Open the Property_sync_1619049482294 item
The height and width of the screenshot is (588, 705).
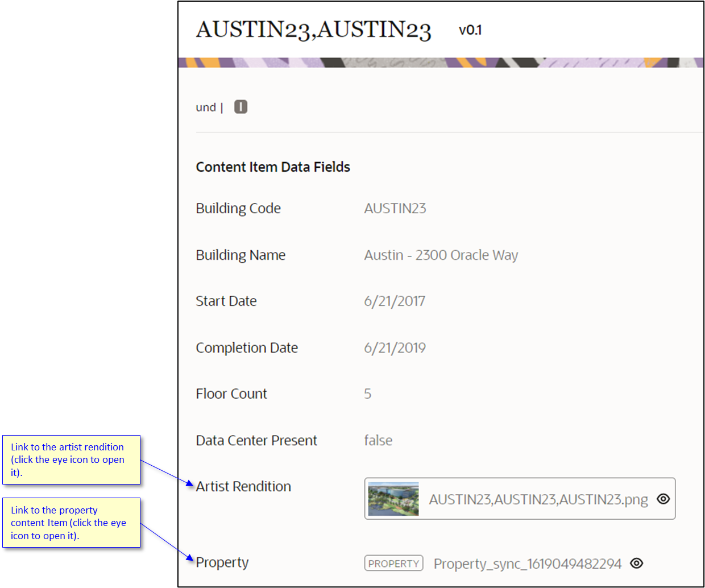(x=528, y=563)
